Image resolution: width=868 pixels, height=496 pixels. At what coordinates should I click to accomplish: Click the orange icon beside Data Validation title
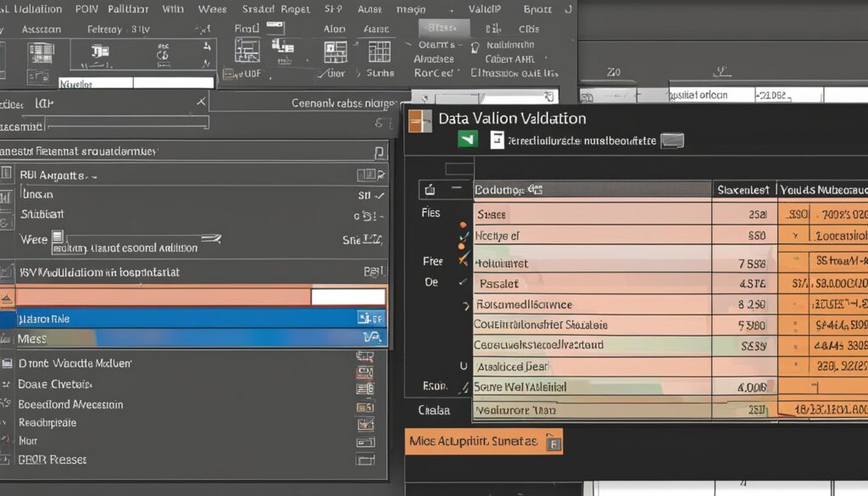pos(420,120)
